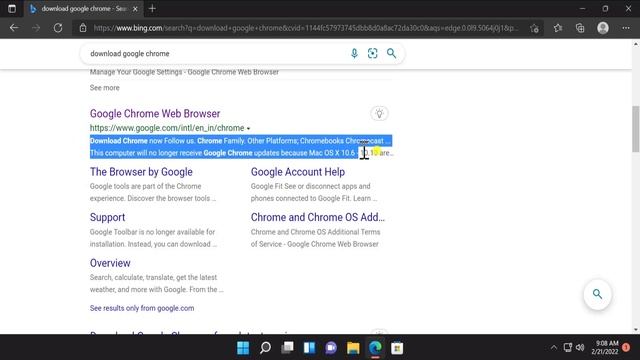Click the browser address bar URL
This screenshot has width=640, height=360.
(x=306, y=28)
